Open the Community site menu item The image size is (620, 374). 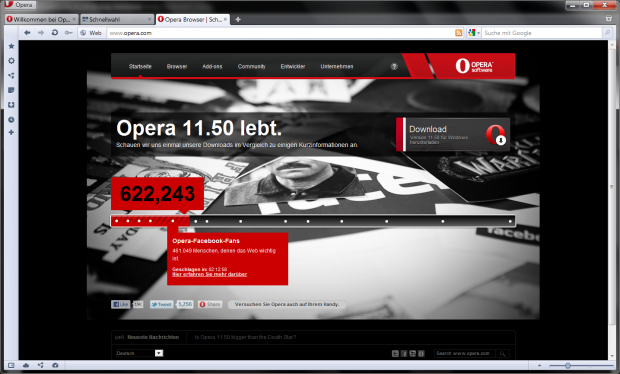(x=251, y=66)
